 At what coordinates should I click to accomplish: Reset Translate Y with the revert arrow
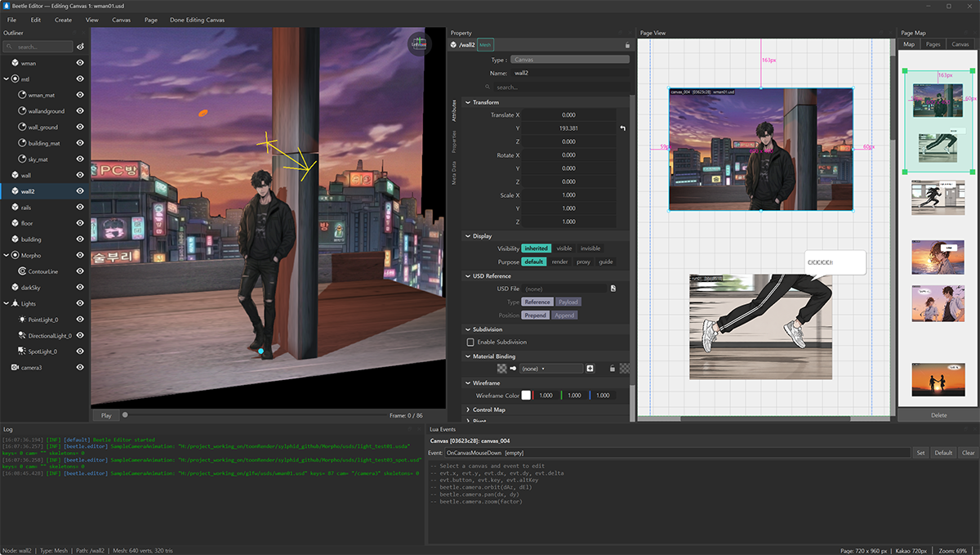[623, 128]
